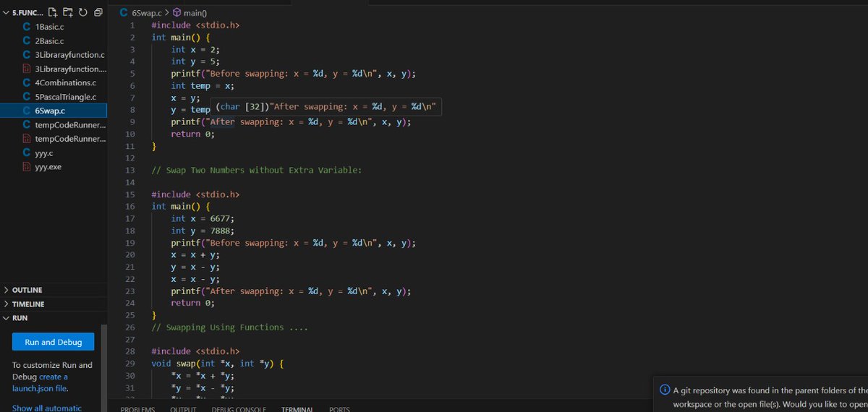Click on 'int y = 7888;' line
Image resolution: width=868 pixels, height=412 pixels.
click(203, 231)
